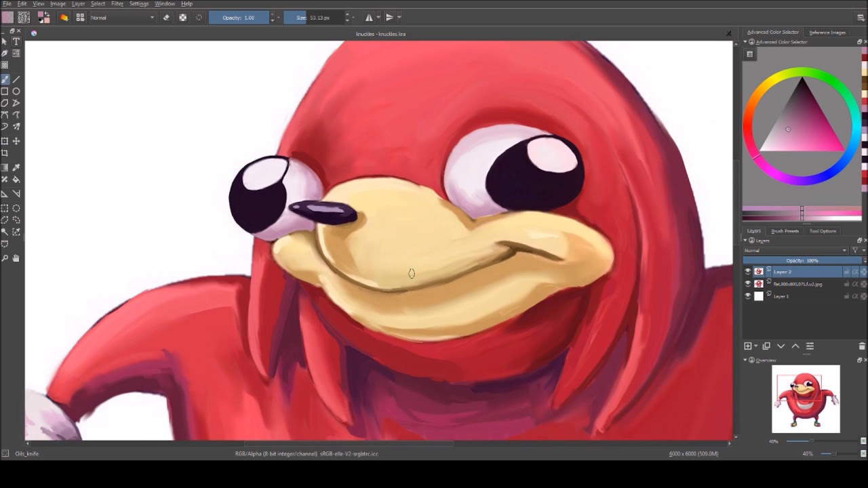Hide Layer 1 with its eye icon
868x488 pixels.
pyautogui.click(x=748, y=296)
